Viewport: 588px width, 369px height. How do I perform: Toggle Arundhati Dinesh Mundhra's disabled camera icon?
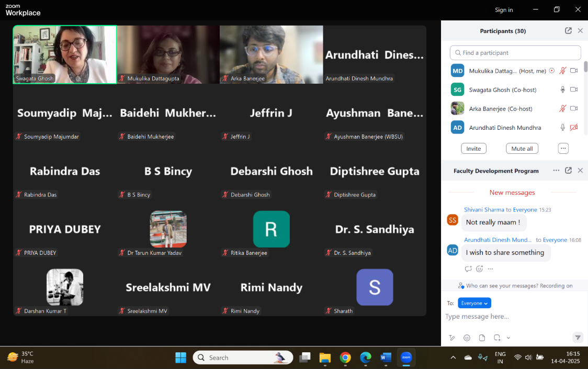coord(574,128)
